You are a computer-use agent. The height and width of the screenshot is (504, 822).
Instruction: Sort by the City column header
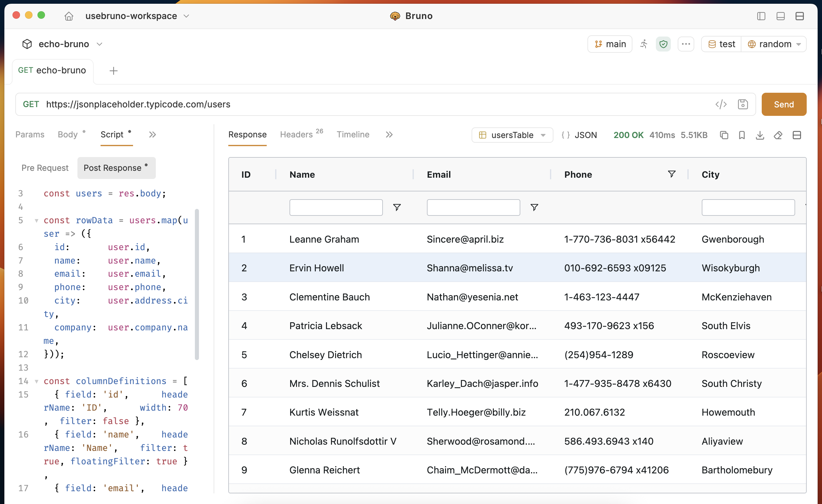pyautogui.click(x=711, y=175)
